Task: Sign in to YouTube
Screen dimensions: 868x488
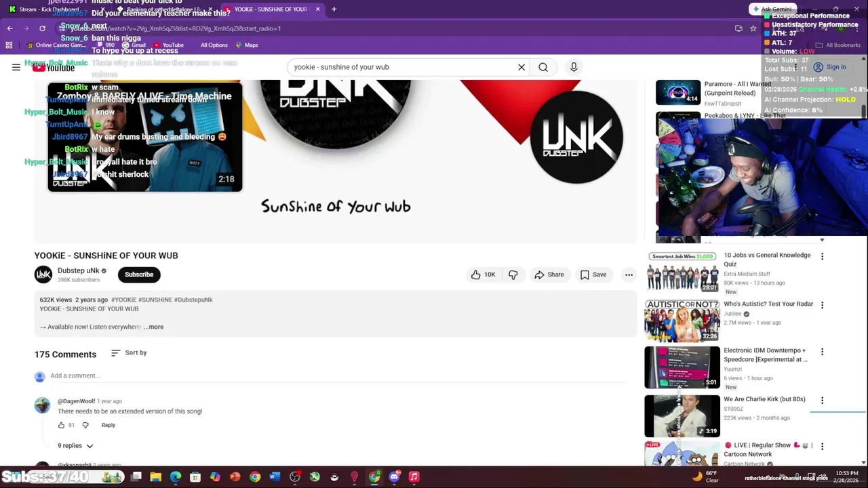Action: [x=830, y=67]
